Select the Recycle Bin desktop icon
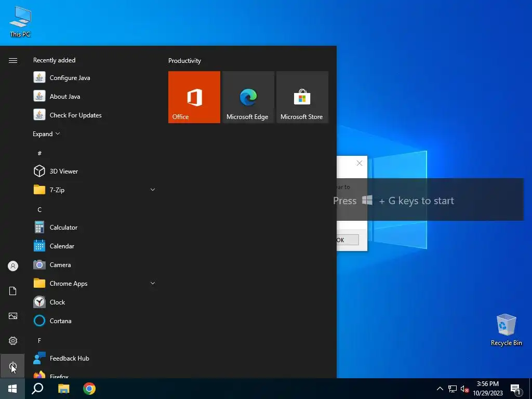This screenshot has width=532, height=399. (506, 330)
